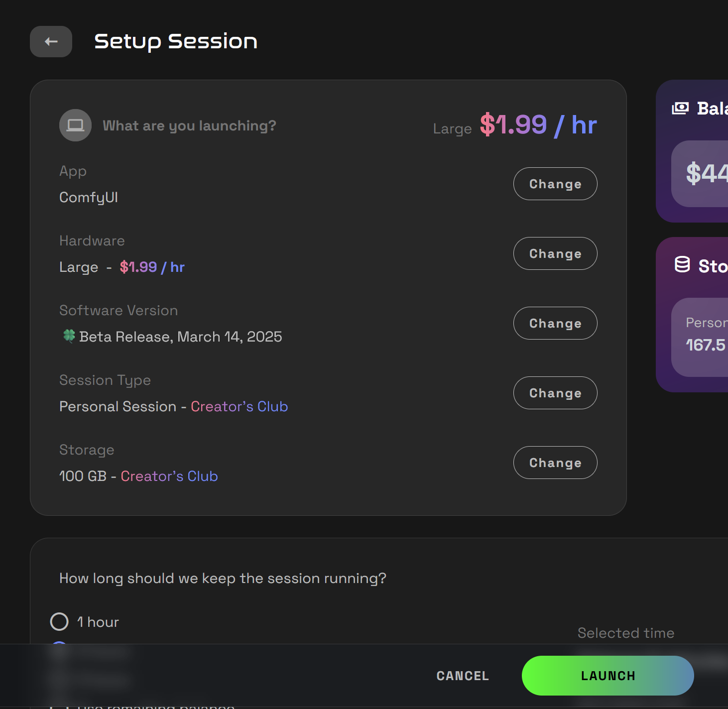Open Creator's Club link under Session Type
Image resolution: width=728 pixels, height=709 pixels.
[x=239, y=406]
